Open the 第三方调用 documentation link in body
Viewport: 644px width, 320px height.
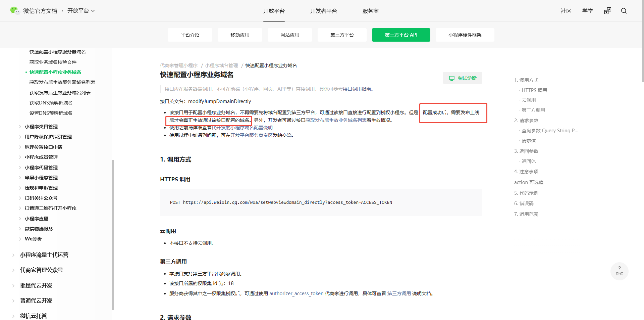point(399,293)
